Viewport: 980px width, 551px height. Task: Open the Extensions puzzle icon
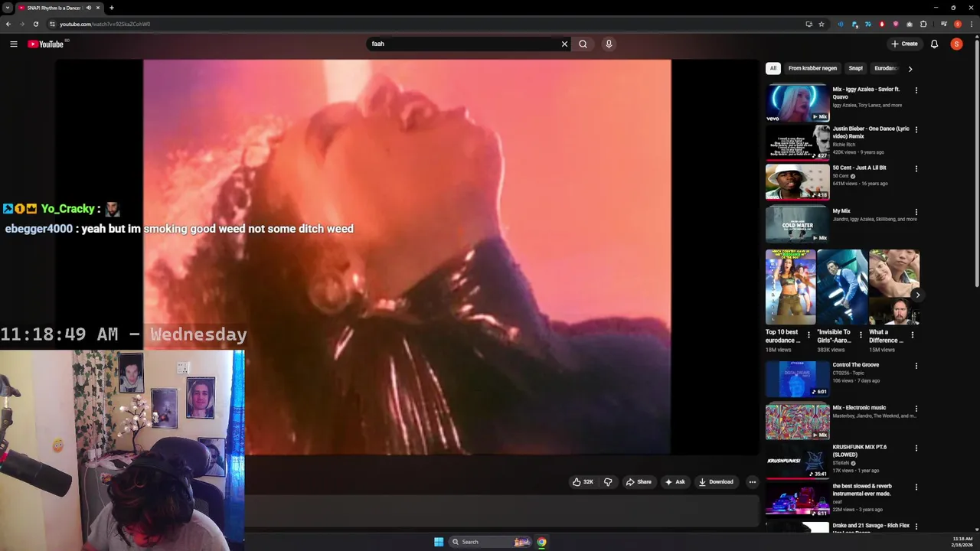pos(923,24)
